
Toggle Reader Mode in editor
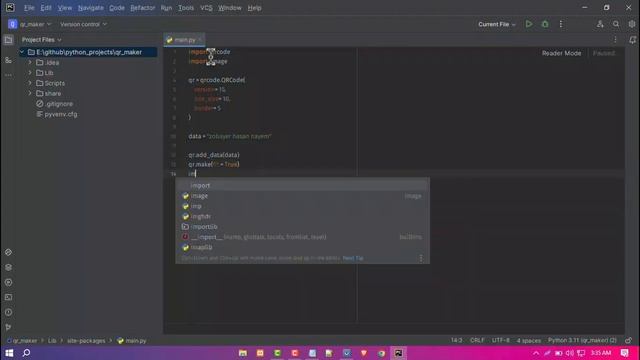pyautogui.click(x=561, y=53)
